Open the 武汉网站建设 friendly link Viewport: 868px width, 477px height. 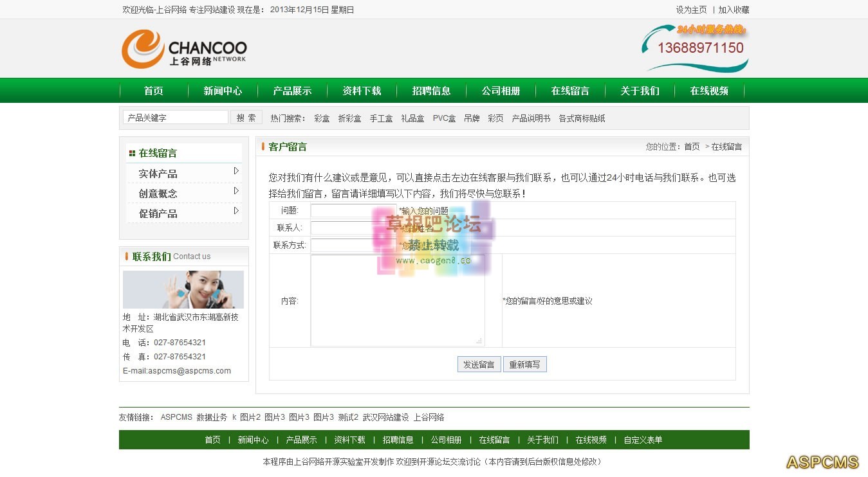click(x=385, y=417)
